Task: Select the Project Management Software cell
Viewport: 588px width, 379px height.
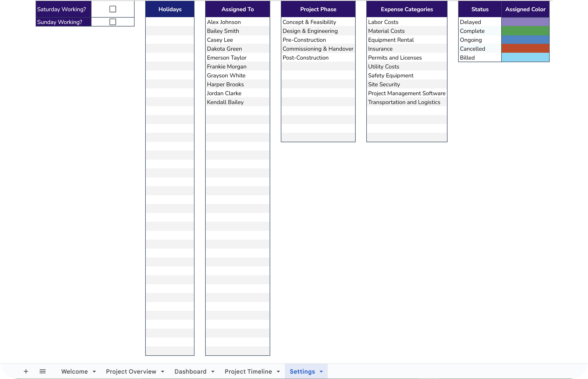Action: click(407, 93)
